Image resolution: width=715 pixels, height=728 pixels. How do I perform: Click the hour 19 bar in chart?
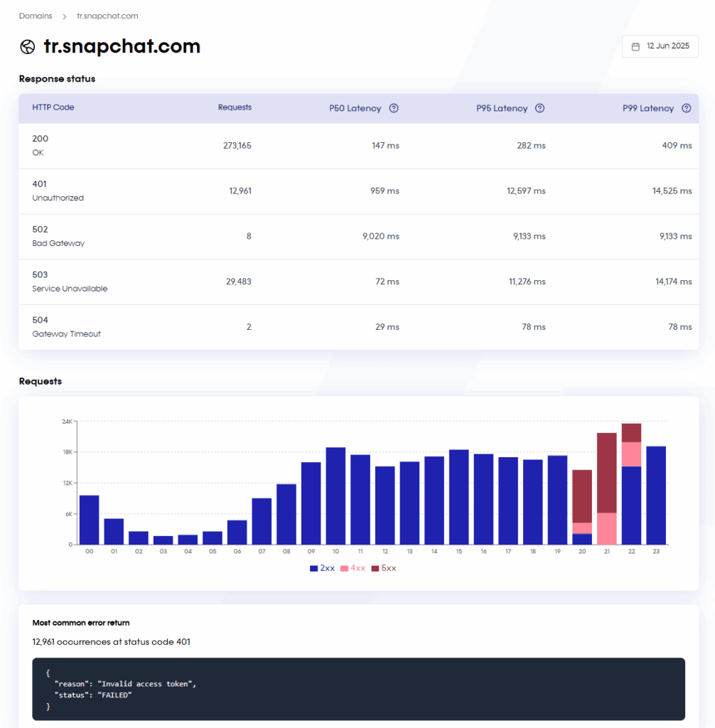(558, 500)
